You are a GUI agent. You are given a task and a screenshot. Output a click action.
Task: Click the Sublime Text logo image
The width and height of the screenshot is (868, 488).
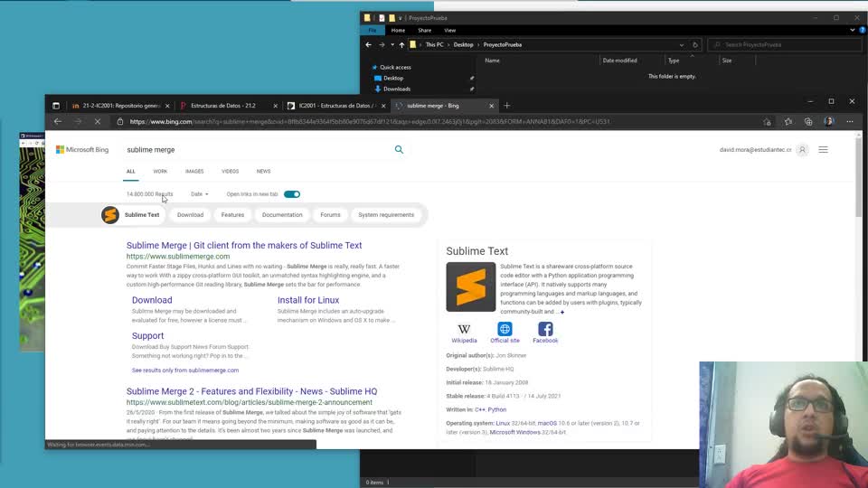tap(470, 286)
